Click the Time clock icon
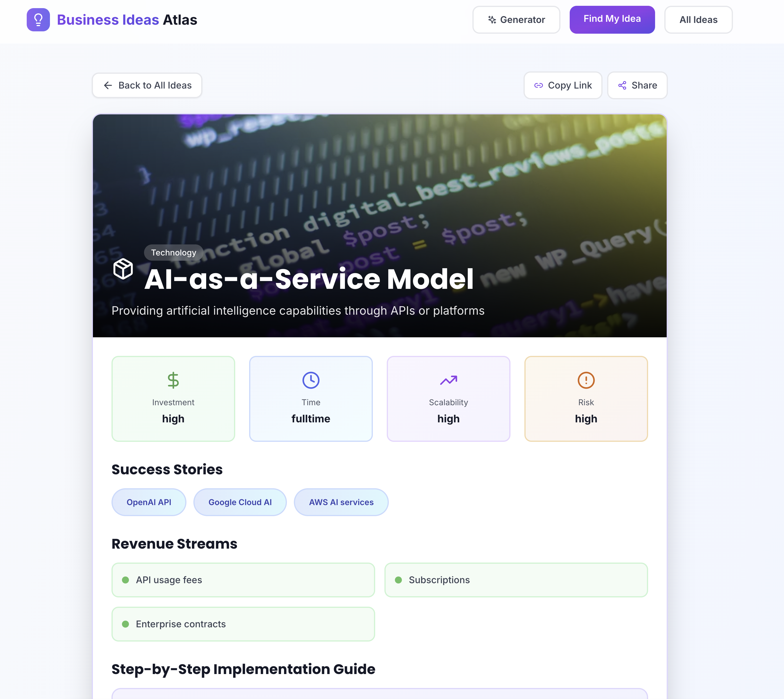The image size is (784, 699). [x=311, y=380]
